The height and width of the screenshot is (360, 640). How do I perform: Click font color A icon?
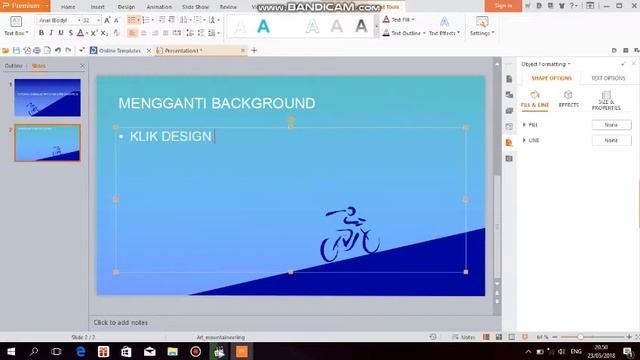(80, 33)
